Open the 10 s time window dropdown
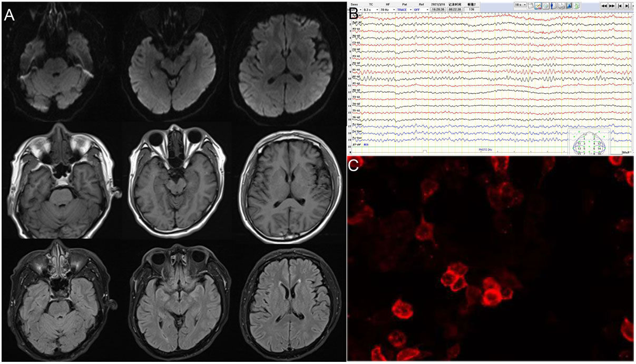Screen dimensions: 636x364 [x=520, y=5]
